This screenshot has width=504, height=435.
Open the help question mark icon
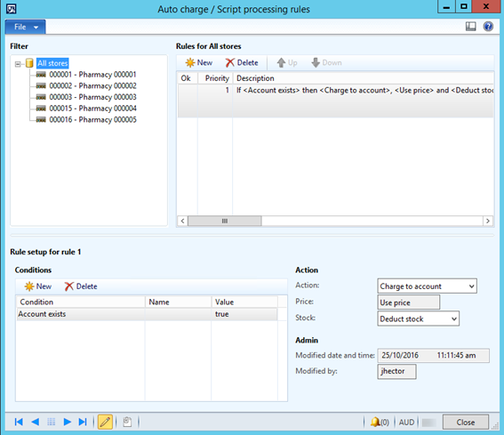[488, 27]
